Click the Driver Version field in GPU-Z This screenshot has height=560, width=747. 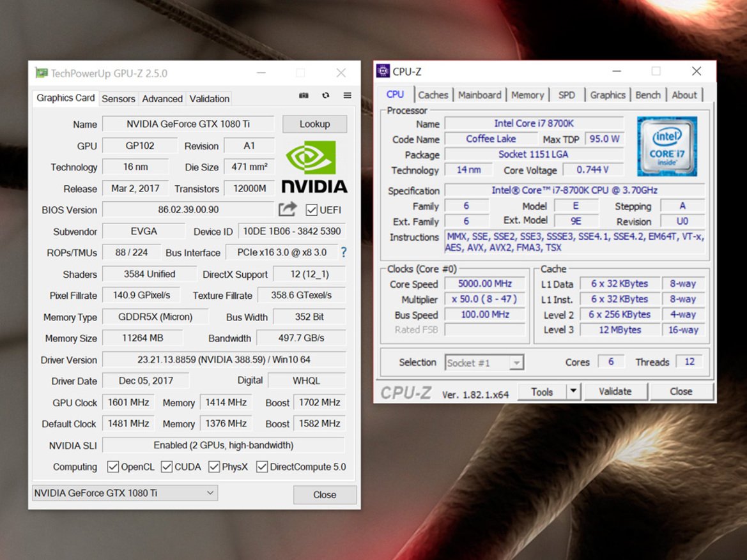(x=224, y=359)
